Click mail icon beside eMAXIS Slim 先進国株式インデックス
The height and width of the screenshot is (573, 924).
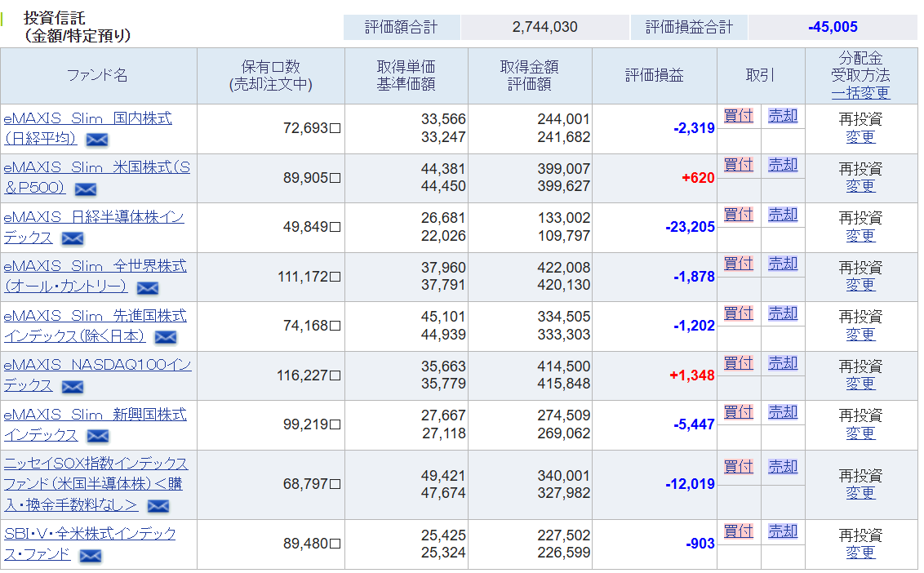(x=166, y=337)
